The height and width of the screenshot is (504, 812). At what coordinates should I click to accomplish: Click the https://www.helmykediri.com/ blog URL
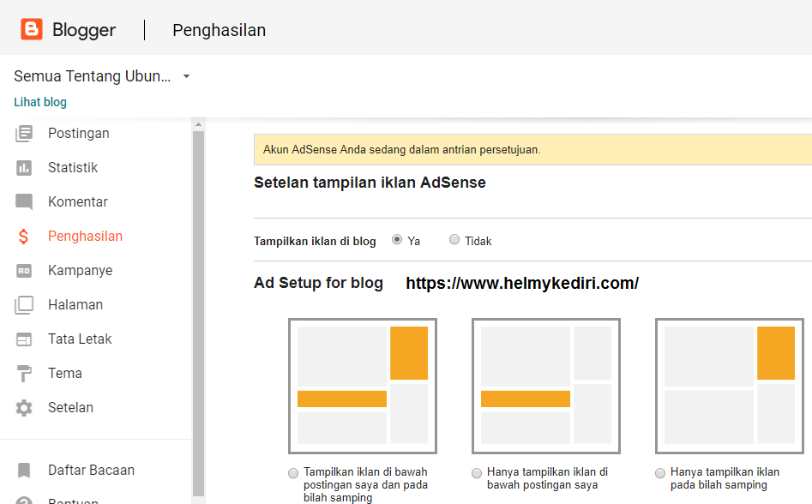click(522, 283)
